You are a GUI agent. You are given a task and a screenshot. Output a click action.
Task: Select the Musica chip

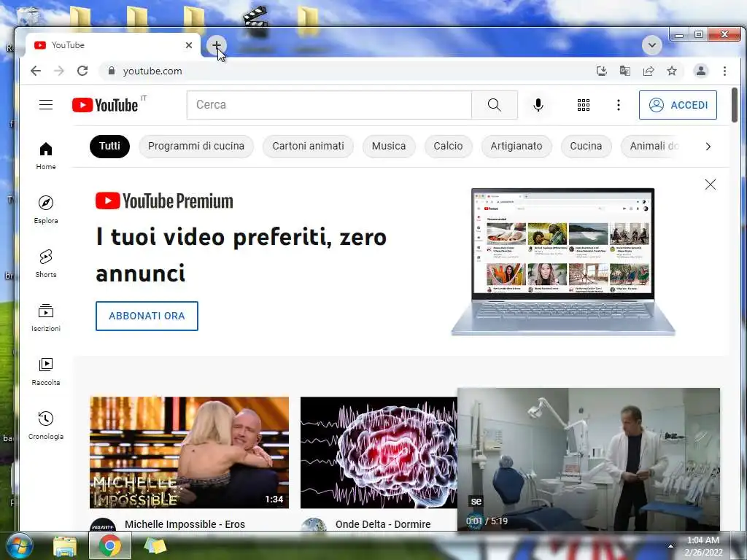click(x=389, y=146)
